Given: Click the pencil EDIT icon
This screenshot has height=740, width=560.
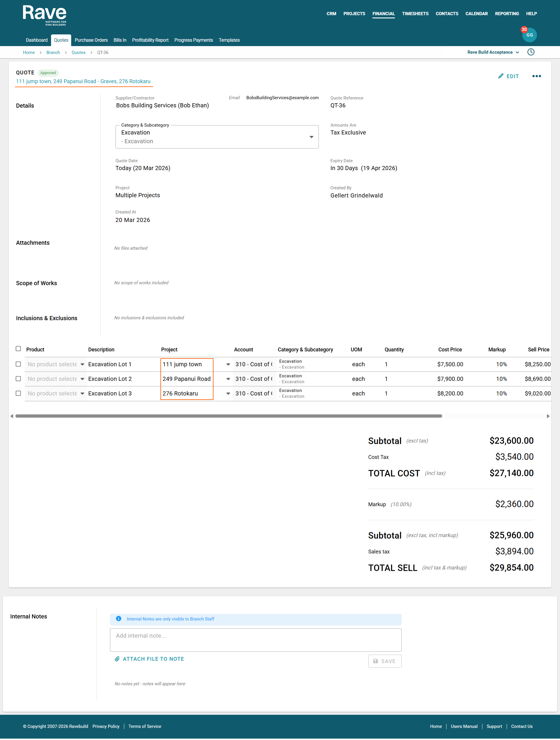Looking at the screenshot, I should (501, 76).
